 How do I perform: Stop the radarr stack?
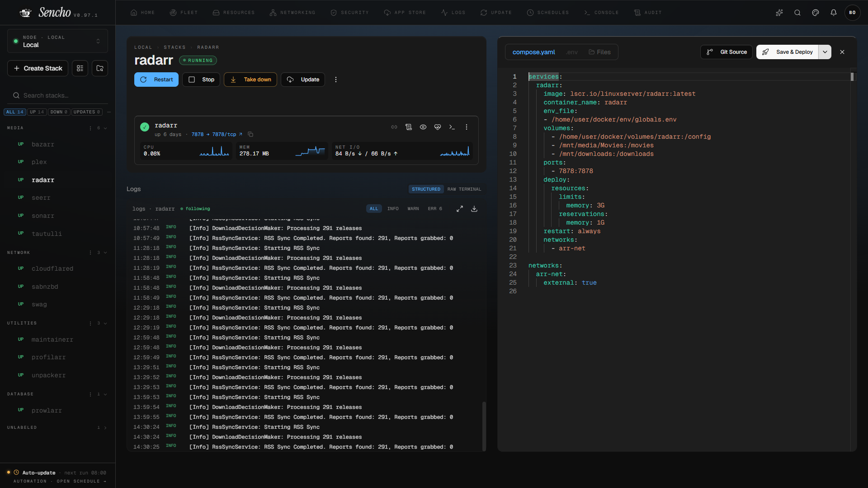pyautogui.click(x=201, y=80)
